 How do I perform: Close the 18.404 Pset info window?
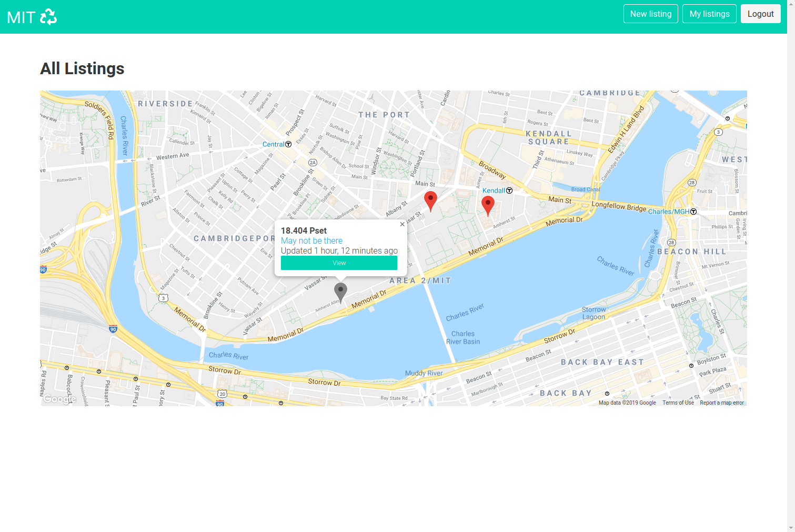(x=402, y=224)
